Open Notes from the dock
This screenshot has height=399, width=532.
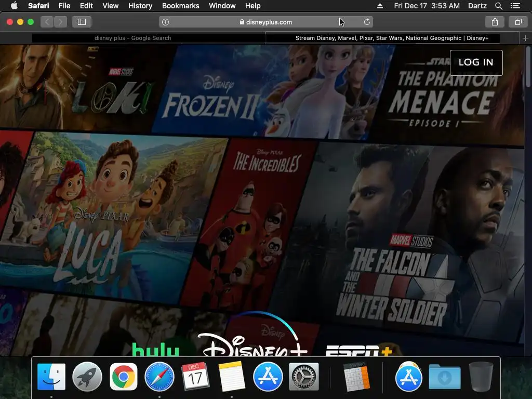(232, 377)
